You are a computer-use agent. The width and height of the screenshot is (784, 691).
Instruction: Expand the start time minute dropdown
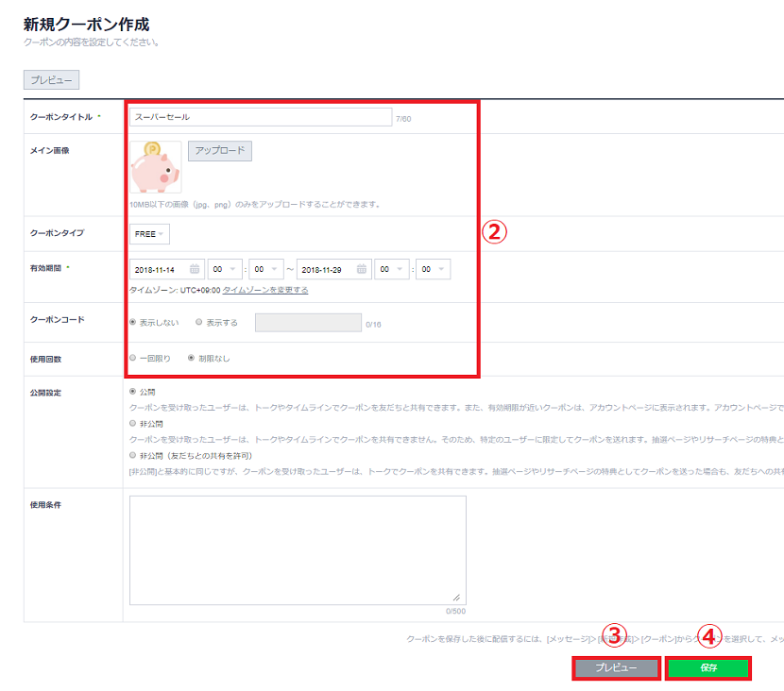pos(266,269)
